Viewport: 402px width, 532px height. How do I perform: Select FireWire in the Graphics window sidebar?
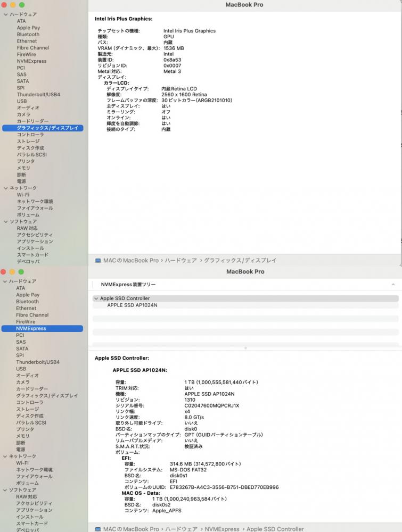[x=26, y=54]
